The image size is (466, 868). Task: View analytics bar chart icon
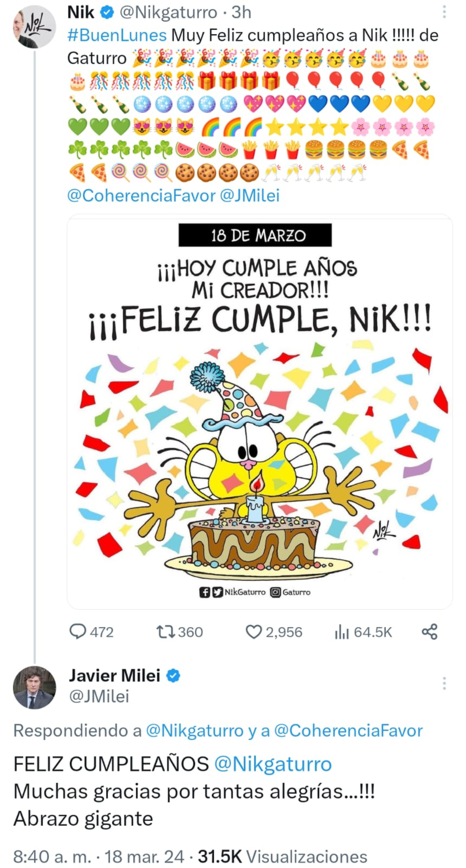pyautogui.click(x=341, y=632)
